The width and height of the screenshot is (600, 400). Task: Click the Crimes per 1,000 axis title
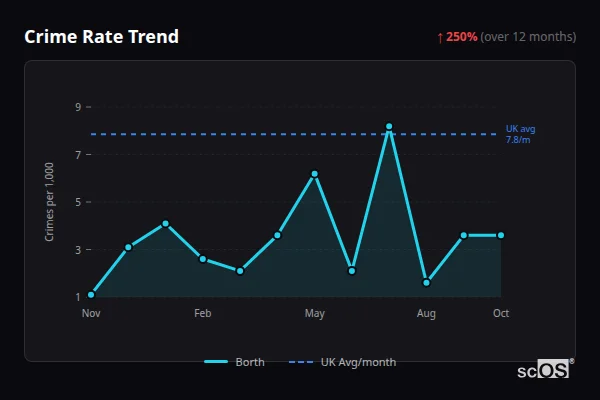(49, 202)
